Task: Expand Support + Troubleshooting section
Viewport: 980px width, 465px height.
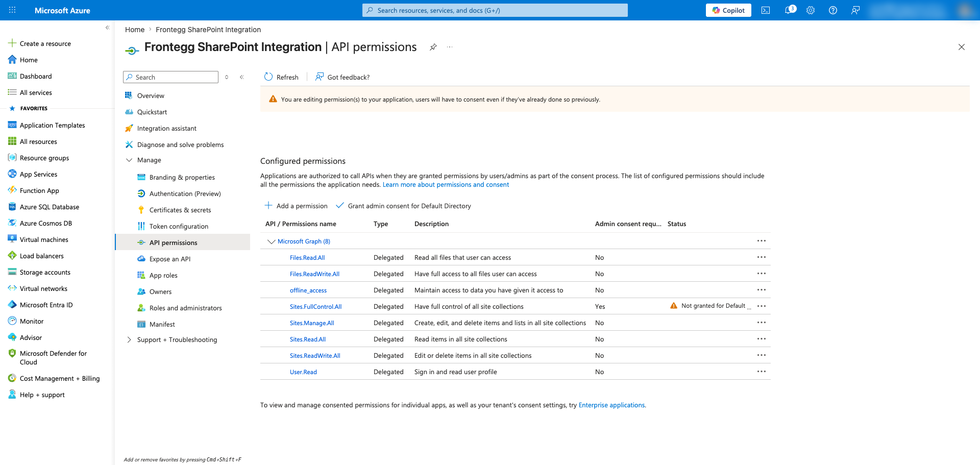Action: (129, 340)
